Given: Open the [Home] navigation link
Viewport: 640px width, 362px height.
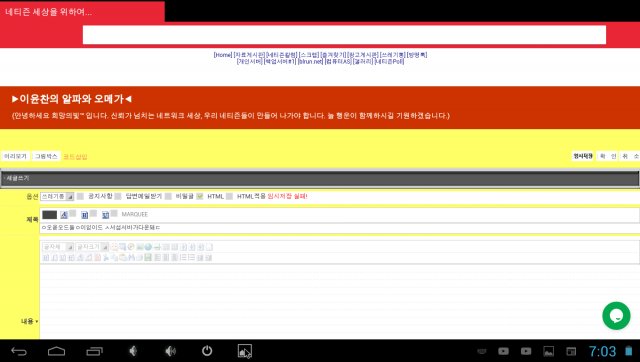Looking at the screenshot, I should pyautogui.click(x=223, y=55).
